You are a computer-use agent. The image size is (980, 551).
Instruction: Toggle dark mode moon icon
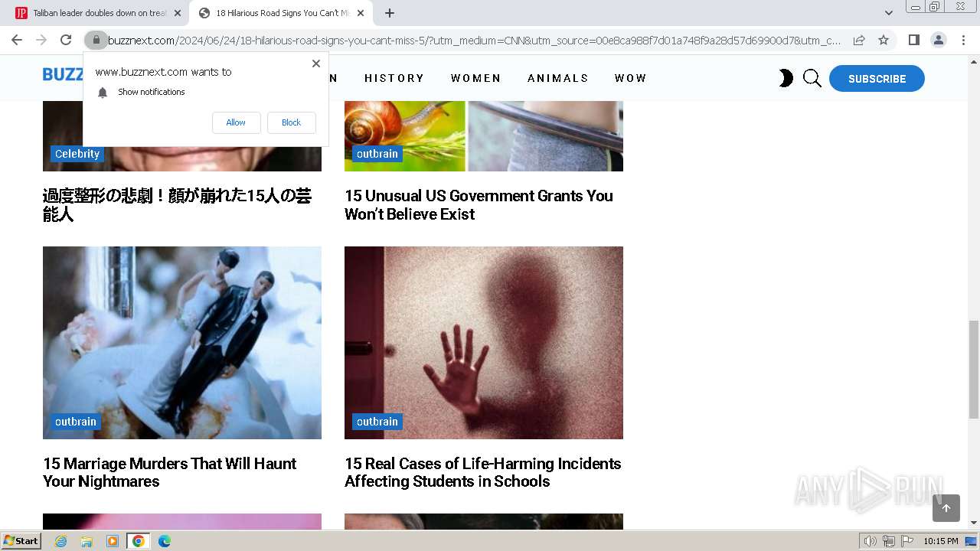786,78
